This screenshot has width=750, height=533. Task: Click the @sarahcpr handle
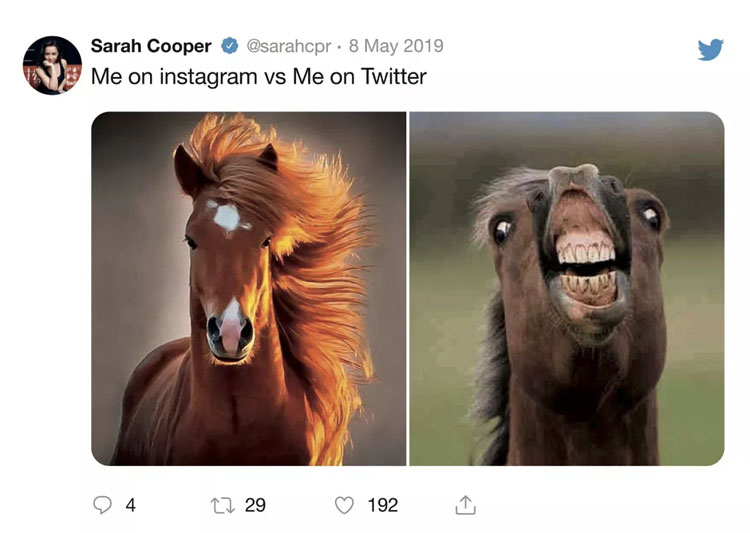coord(290,46)
